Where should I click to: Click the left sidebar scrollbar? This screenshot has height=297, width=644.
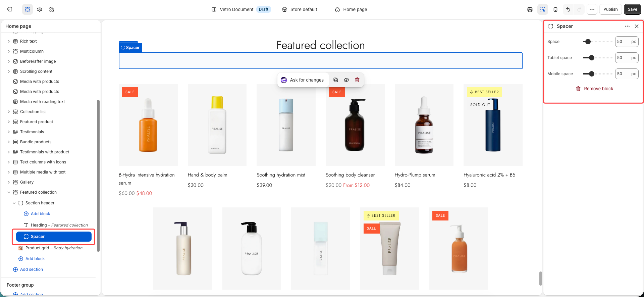pos(98,176)
